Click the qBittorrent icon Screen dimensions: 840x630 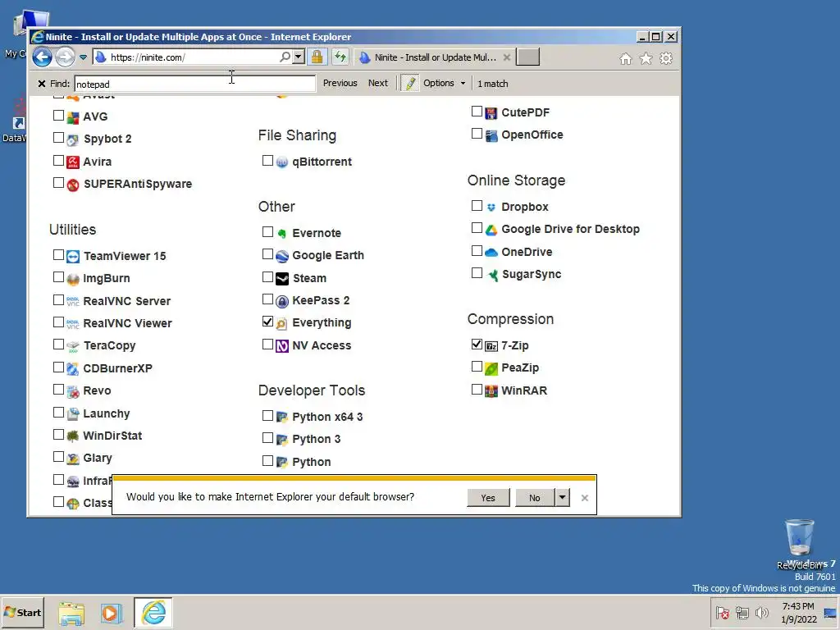(282, 162)
